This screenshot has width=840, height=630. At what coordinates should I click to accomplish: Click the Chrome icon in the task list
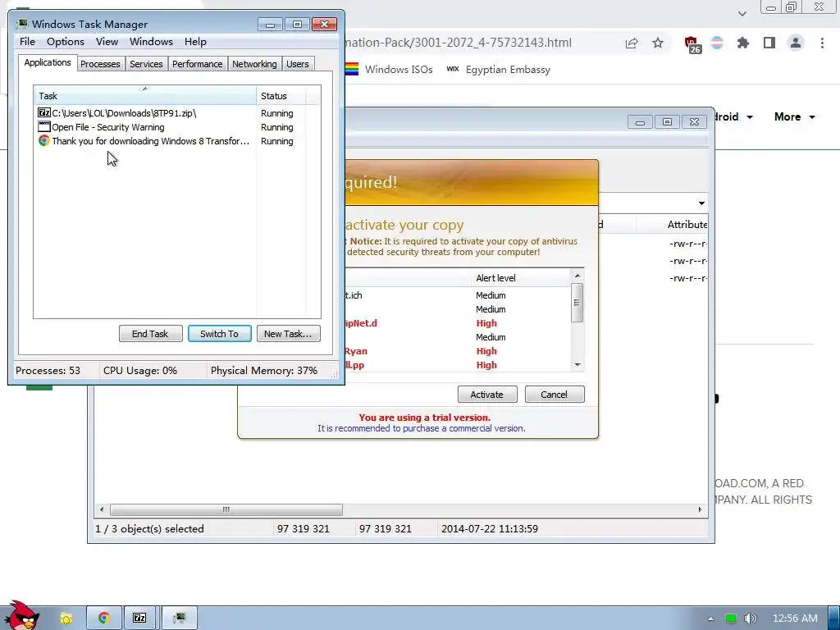44,141
